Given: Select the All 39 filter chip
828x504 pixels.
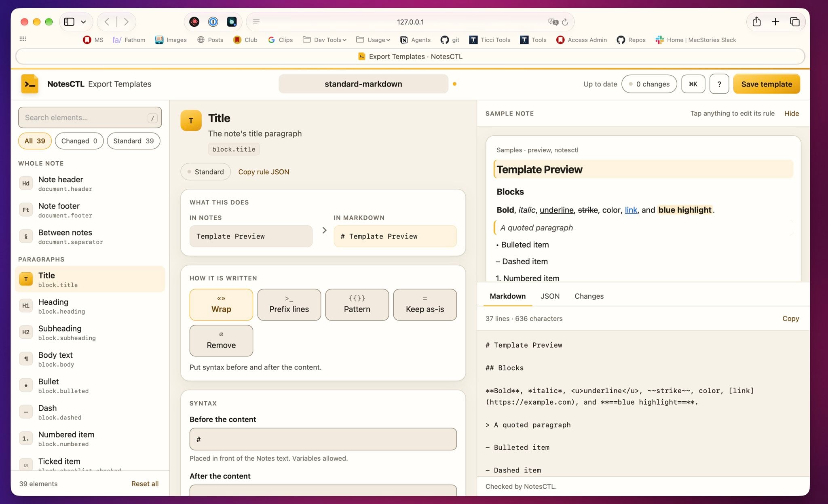Looking at the screenshot, I should [35, 141].
